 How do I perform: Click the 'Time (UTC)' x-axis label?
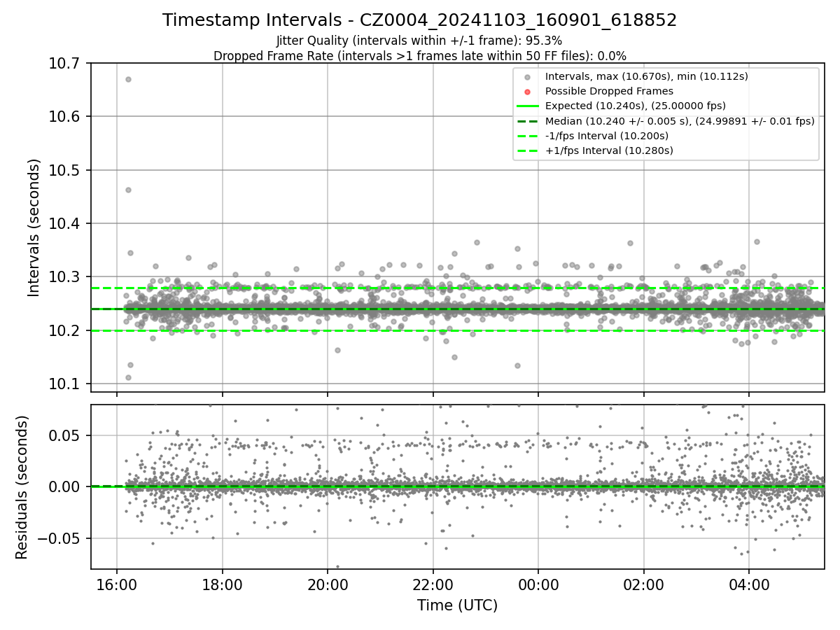click(457, 605)
